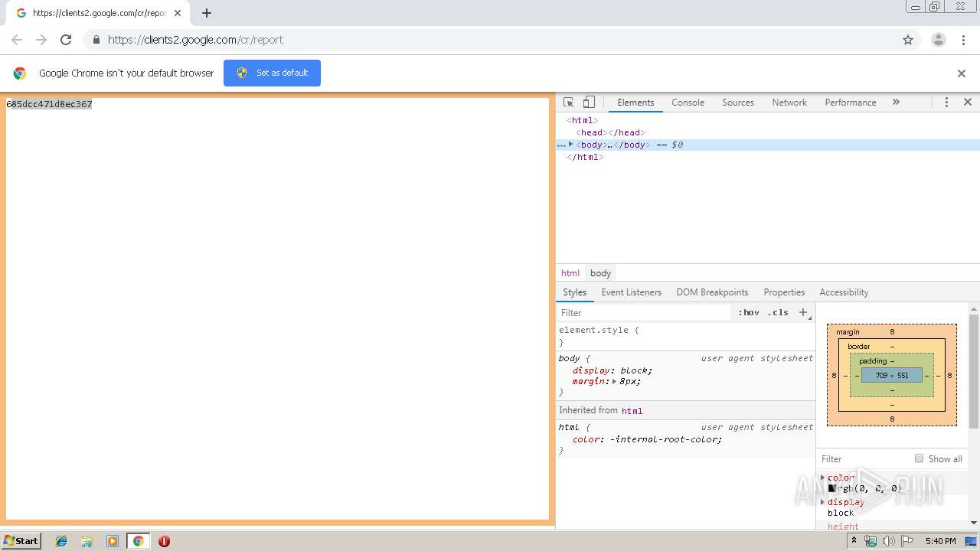Click the body breadcrumb item
This screenshot has height=551, width=980.
click(600, 273)
